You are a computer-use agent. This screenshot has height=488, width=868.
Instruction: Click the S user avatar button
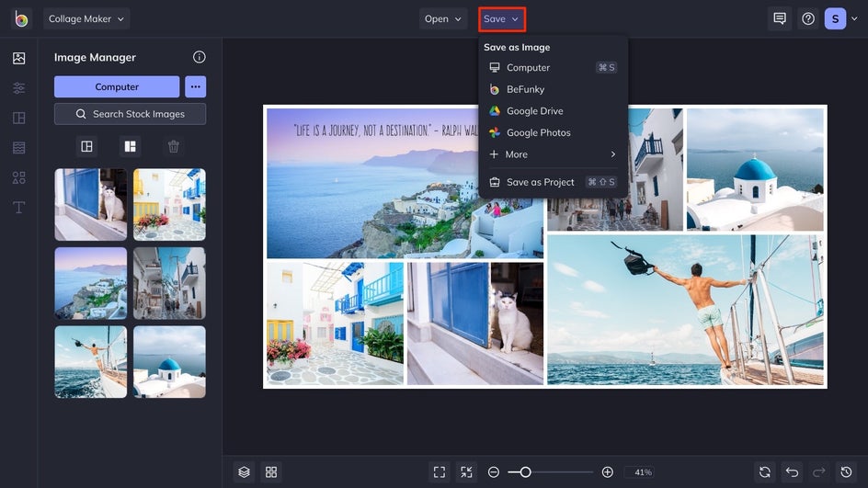(835, 18)
